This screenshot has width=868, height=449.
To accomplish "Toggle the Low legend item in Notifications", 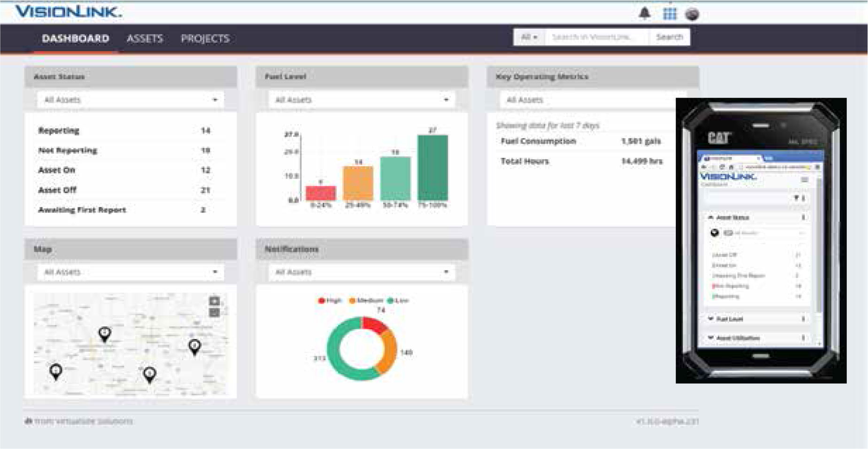I will [398, 300].
